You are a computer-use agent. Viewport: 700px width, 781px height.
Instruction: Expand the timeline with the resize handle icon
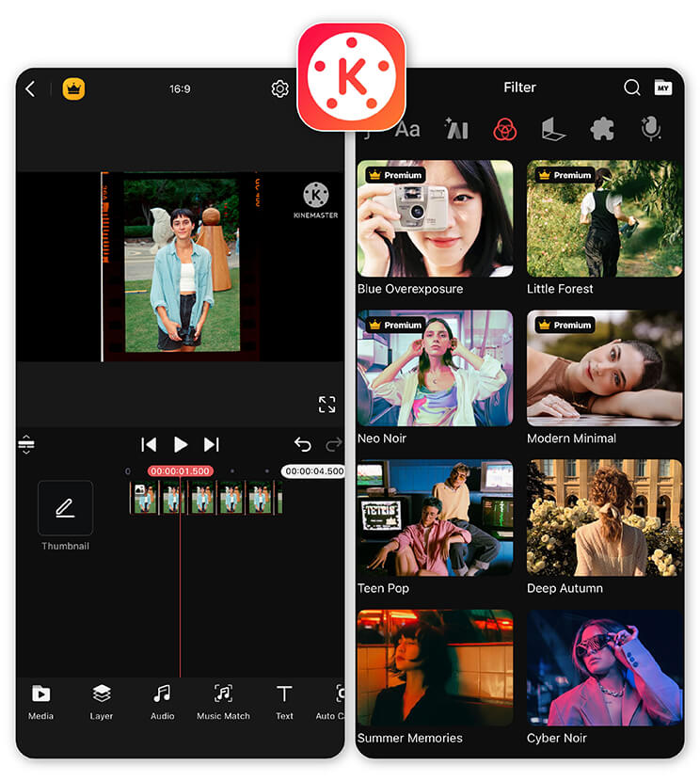tap(26, 444)
